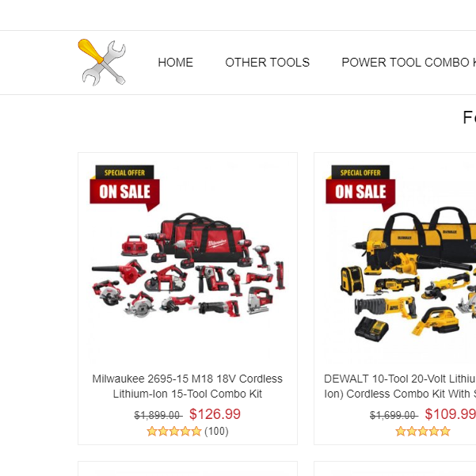Open the HOME menu item

tap(176, 63)
